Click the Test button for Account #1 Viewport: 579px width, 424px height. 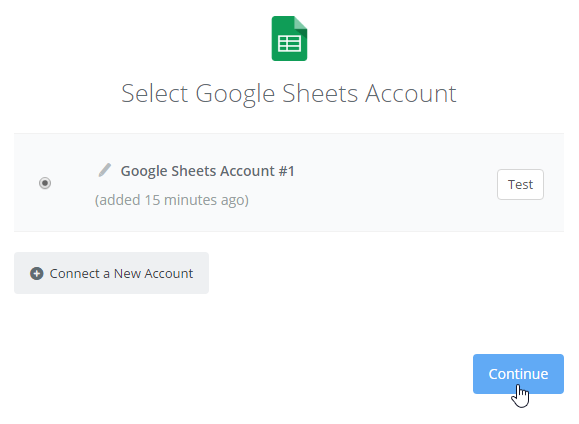(x=520, y=184)
